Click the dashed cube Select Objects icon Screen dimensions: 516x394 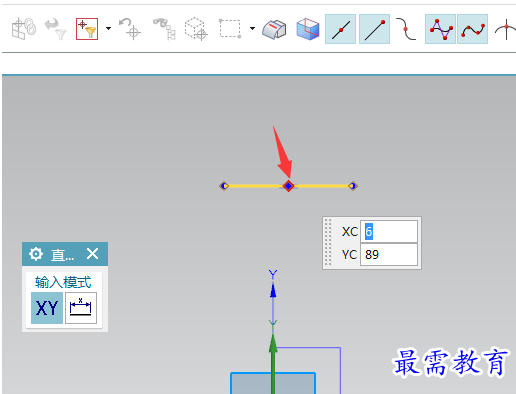pyautogui.click(x=196, y=29)
